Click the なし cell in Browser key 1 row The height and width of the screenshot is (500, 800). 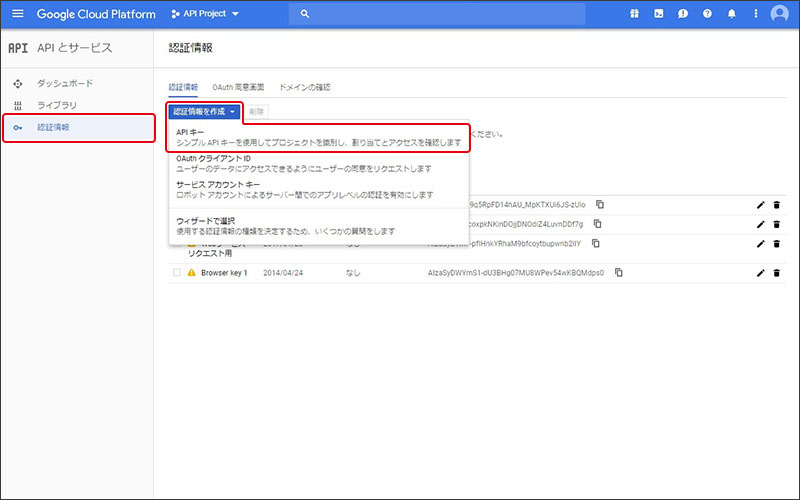point(353,273)
